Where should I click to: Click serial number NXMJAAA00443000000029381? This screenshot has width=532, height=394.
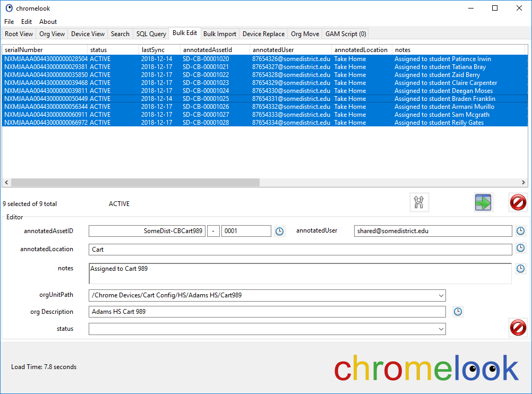tap(46, 67)
